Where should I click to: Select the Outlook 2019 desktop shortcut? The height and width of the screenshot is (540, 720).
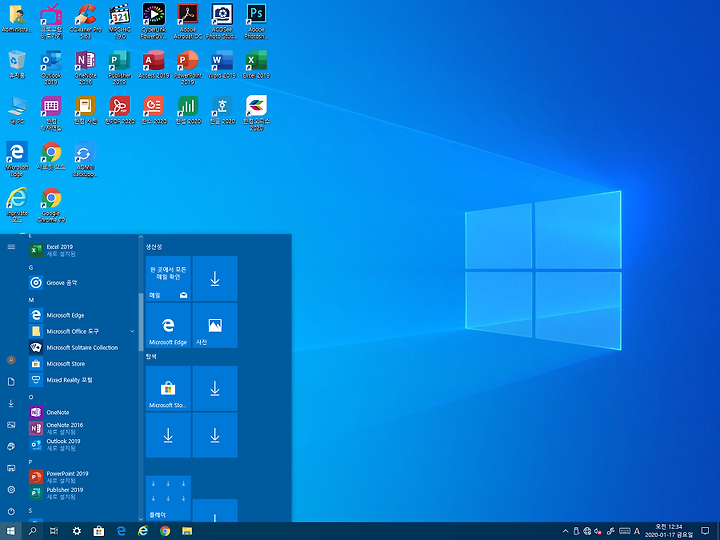coord(51,68)
